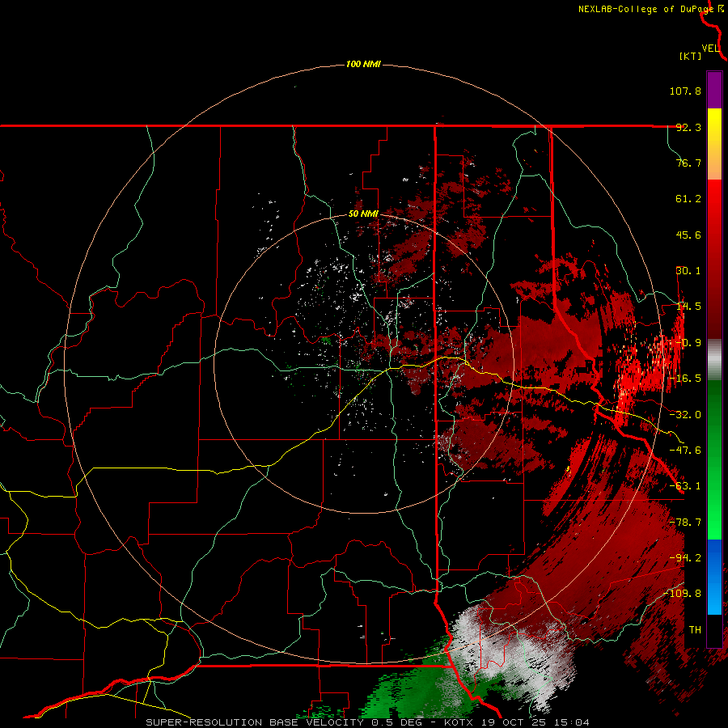Click the 100 NMI range ring label
728x728 pixels.
(x=363, y=64)
